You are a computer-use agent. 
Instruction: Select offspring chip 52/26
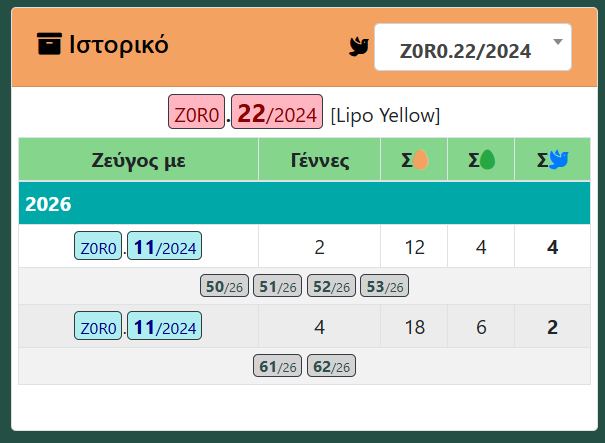[331, 286]
